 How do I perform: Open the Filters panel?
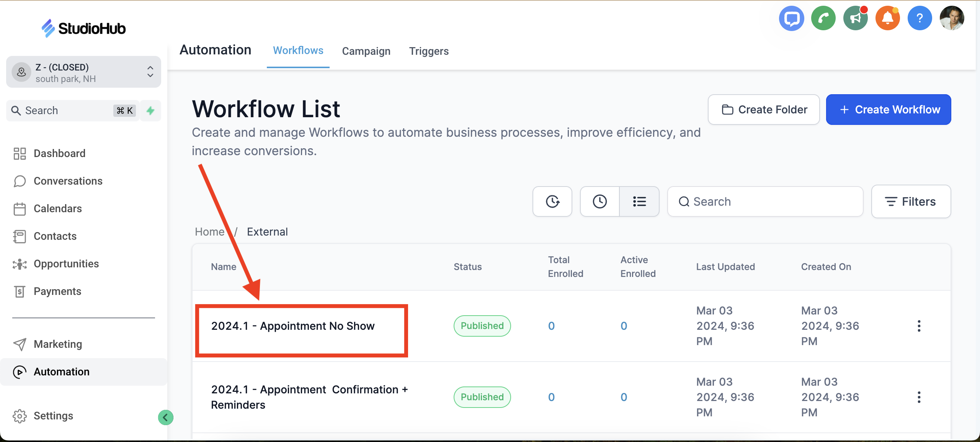(911, 201)
